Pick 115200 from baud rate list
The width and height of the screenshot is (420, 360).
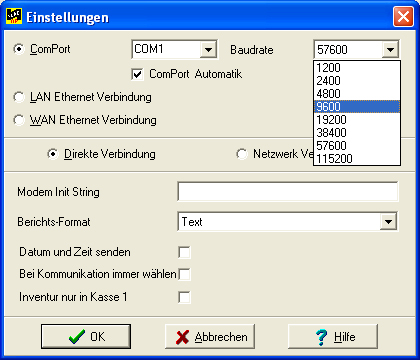357,159
